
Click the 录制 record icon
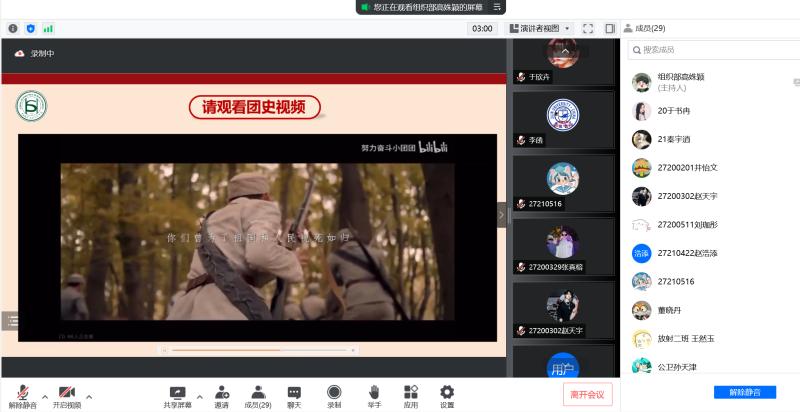pyautogui.click(x=334, y=395)
